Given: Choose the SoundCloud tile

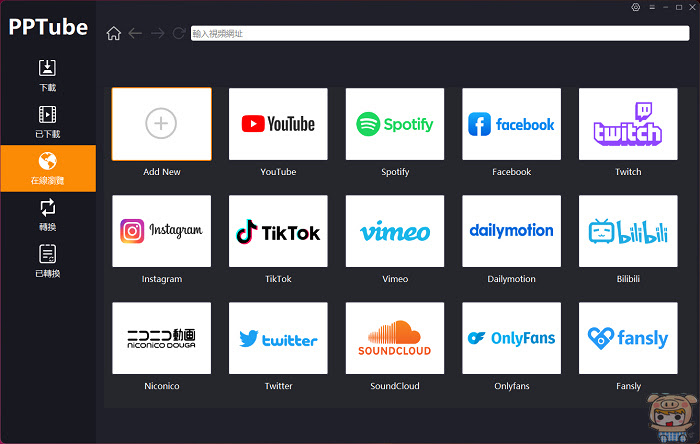Looking at the screenshot, I should (395, 338).
